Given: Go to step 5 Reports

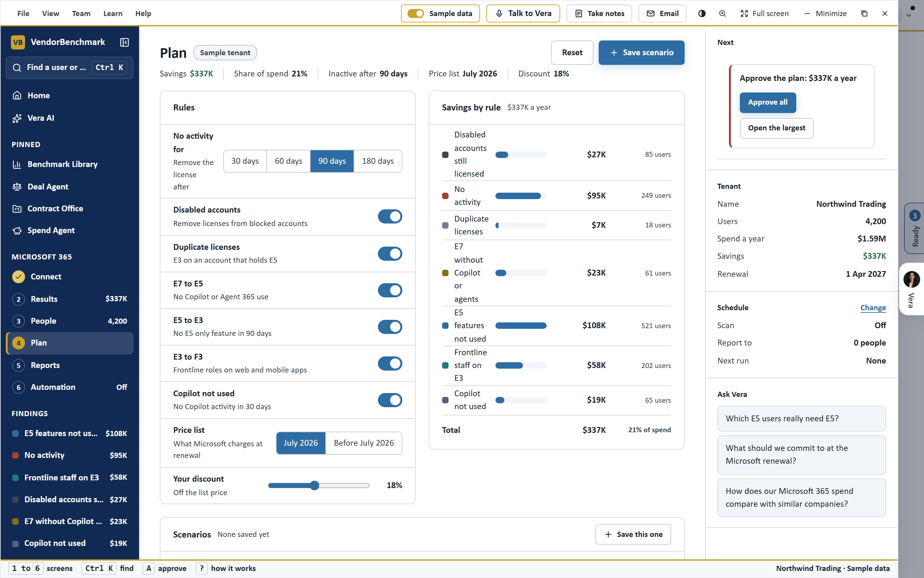Looking at the screenshot, I should (x=70, y=365).
